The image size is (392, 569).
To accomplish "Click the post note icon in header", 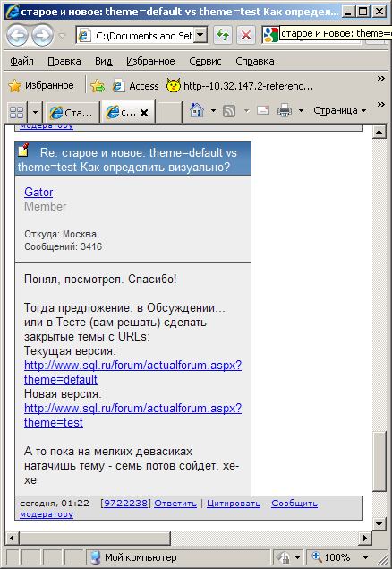I will pos(23,150).
